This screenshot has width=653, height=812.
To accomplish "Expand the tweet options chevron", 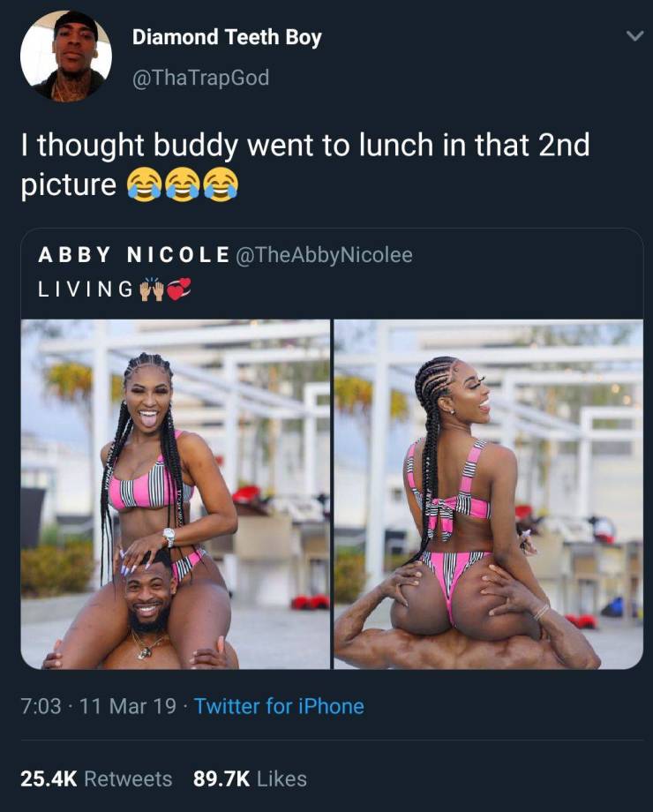I will point(634,35).
